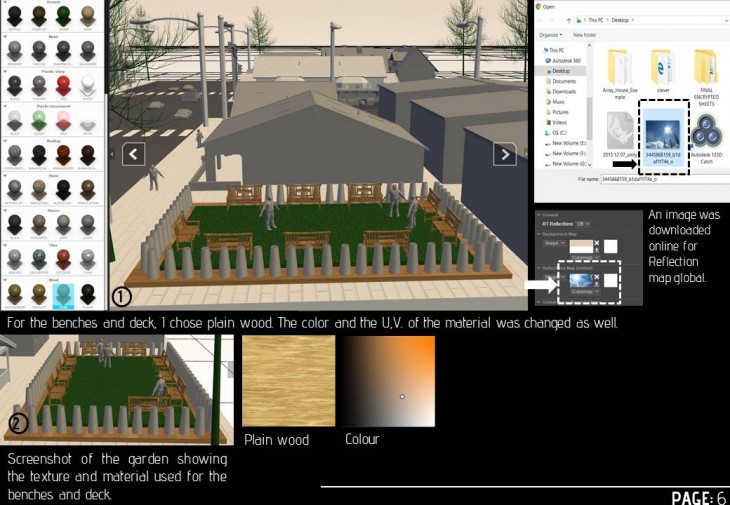Clear the Reflection Map image with X
730x505 pixels.
pos(597,279)
